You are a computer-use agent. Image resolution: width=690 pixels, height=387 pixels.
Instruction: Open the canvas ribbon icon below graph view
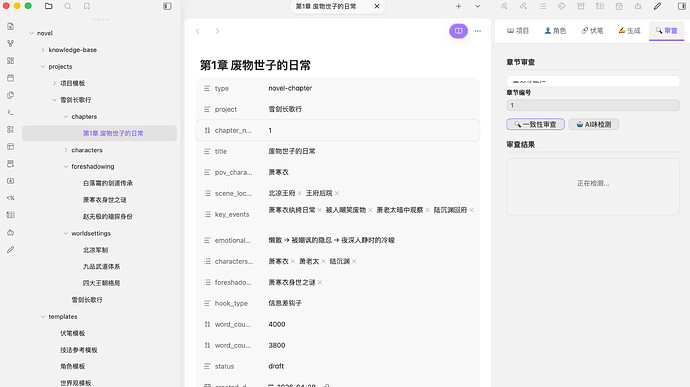(11, 61)
